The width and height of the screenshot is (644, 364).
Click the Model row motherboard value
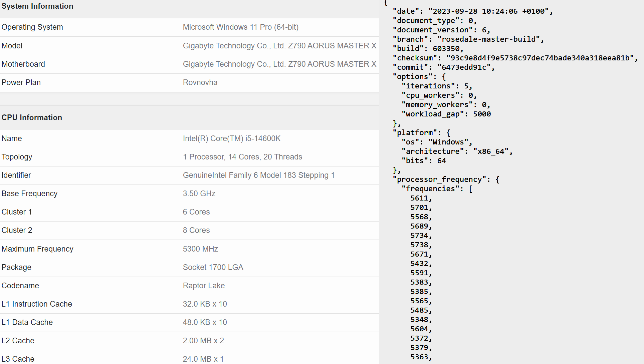279,46
